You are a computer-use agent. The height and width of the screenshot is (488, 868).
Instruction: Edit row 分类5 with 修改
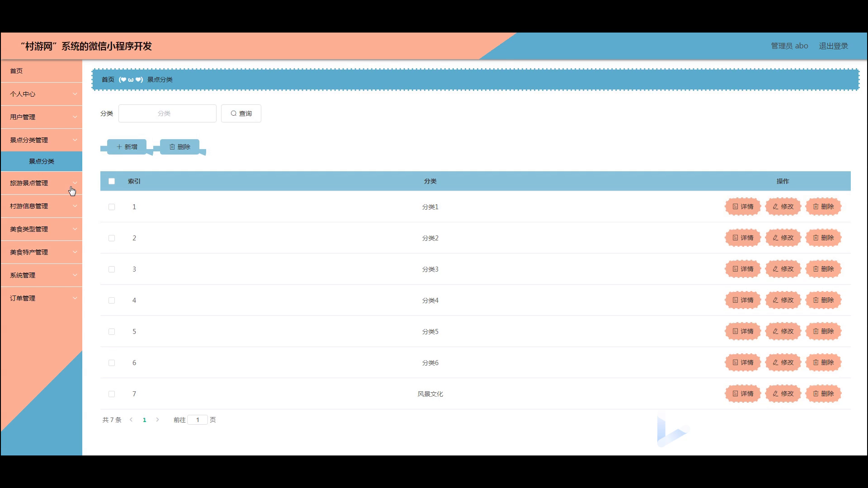coord(783,331)
